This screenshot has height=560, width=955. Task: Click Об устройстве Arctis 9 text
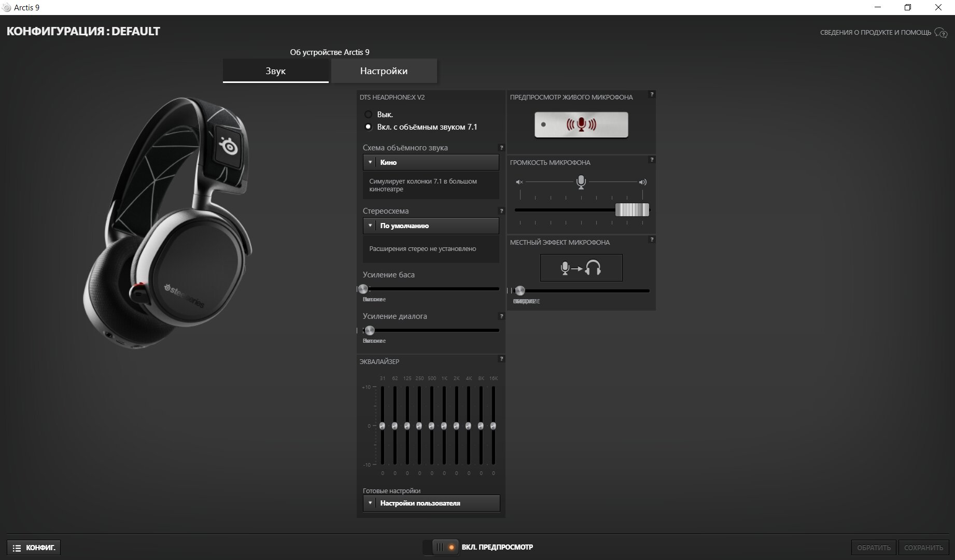pyautogui.click(x=330, y=52)
